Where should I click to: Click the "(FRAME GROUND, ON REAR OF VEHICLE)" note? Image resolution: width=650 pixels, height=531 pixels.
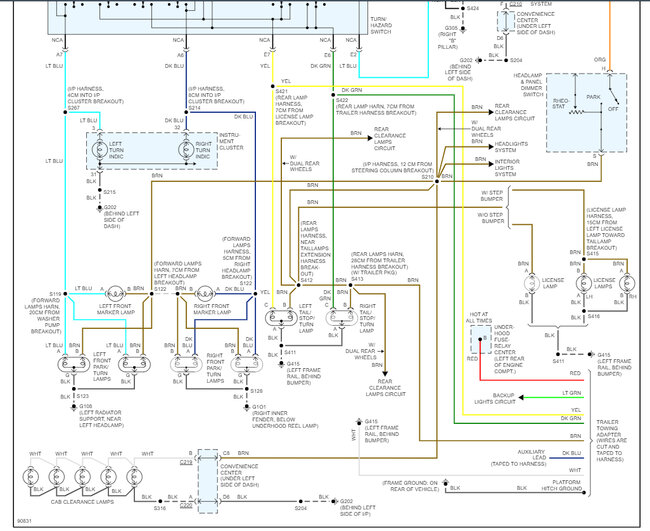[410, 486]
